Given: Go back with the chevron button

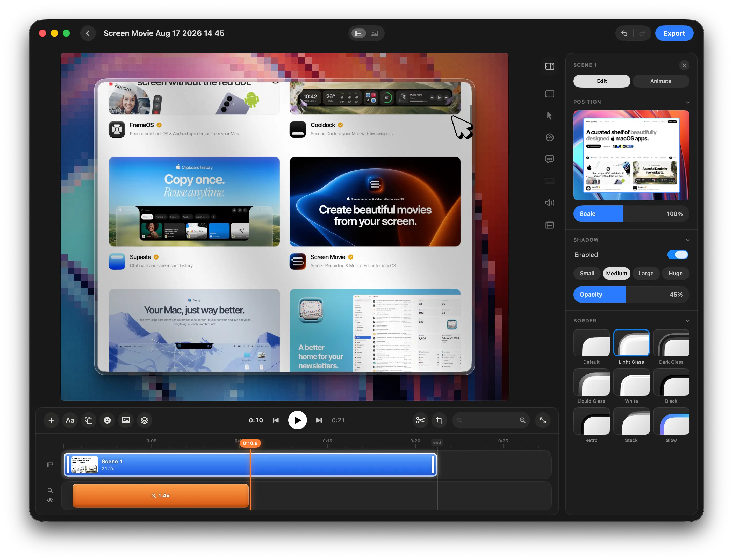Looking at the screenshot, I should [88, 33].
